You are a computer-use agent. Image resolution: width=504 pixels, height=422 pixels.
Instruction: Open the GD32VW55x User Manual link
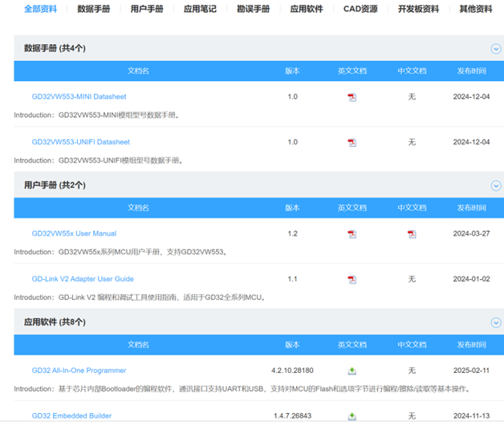click(x=74, y=233)
